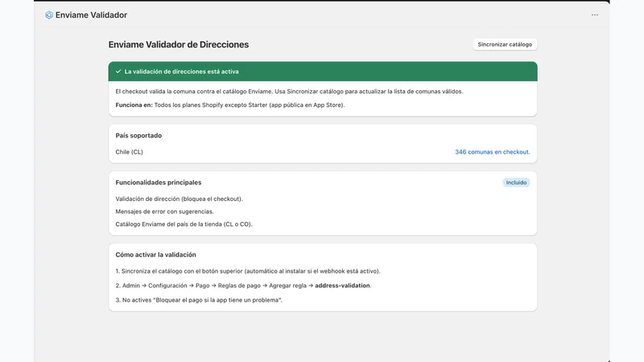Click the 'La validación de direcciones está activa' banner

(x=323, y=72)
